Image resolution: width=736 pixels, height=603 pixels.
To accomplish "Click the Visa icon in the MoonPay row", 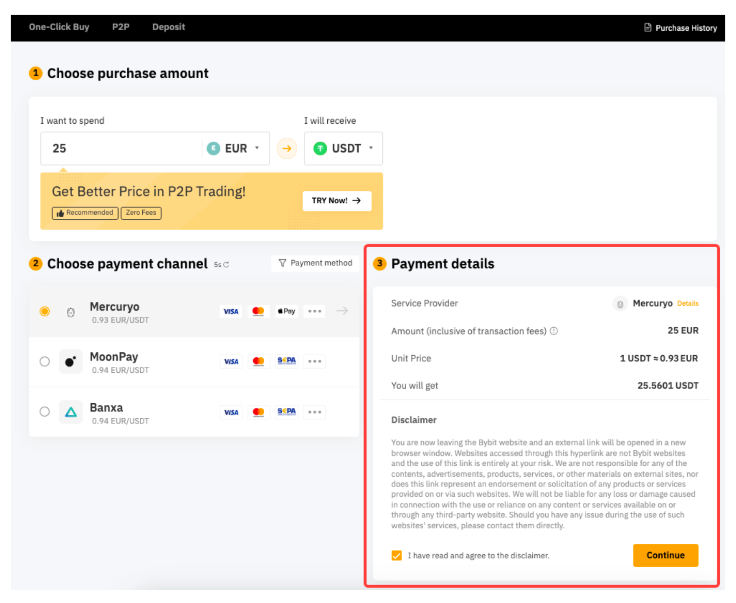I will point(231,362).
